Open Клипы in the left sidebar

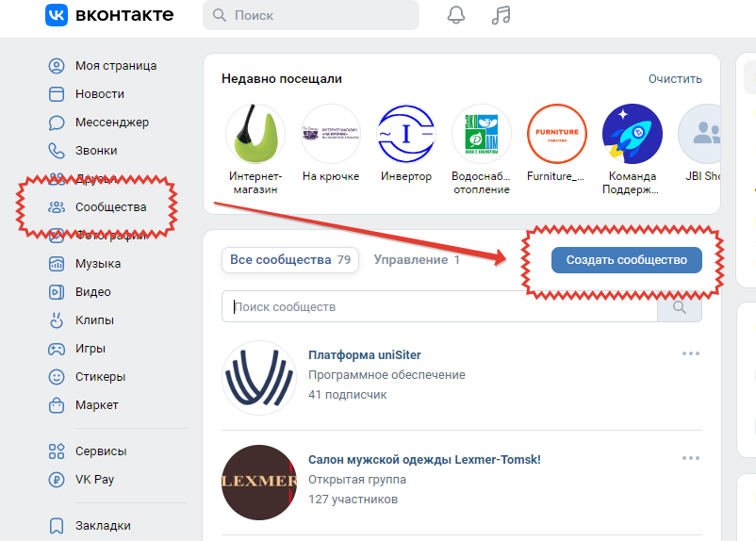pyautogui.click(x=94, y=320)
